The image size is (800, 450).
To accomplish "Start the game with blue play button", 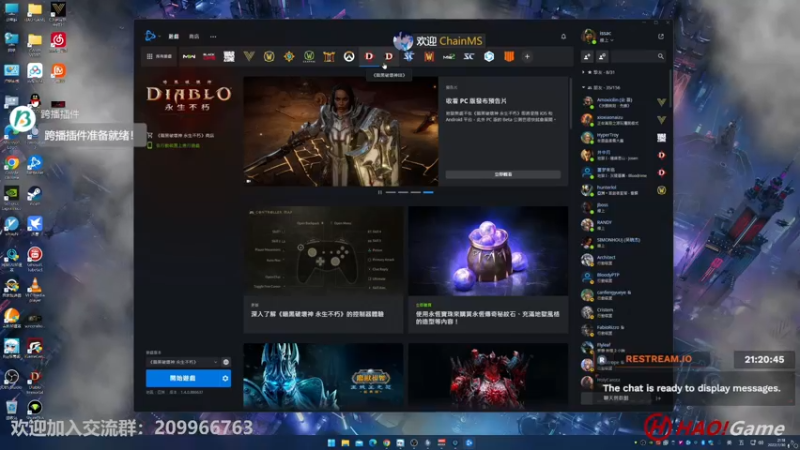I will (x=183, y=379).
